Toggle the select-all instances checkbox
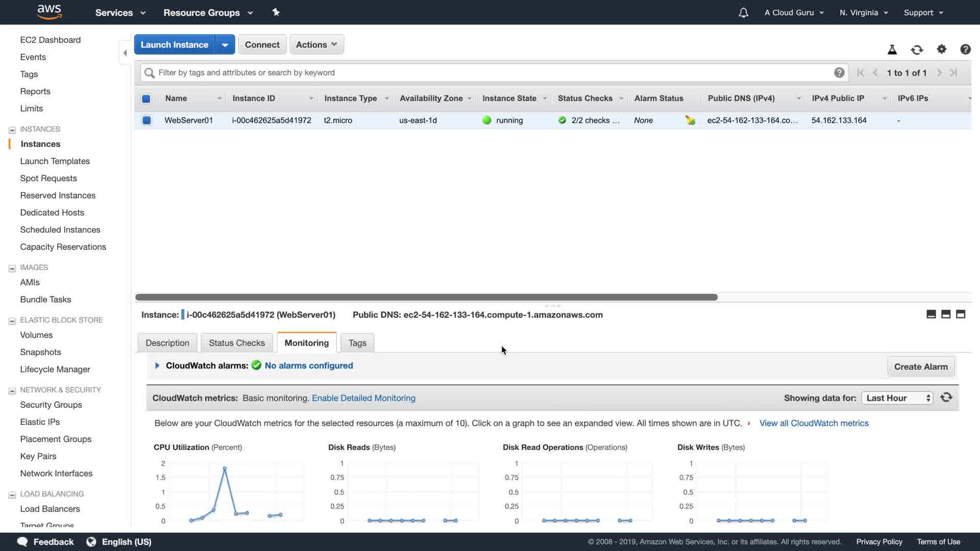980x551 pixels. tap(146, 98)
